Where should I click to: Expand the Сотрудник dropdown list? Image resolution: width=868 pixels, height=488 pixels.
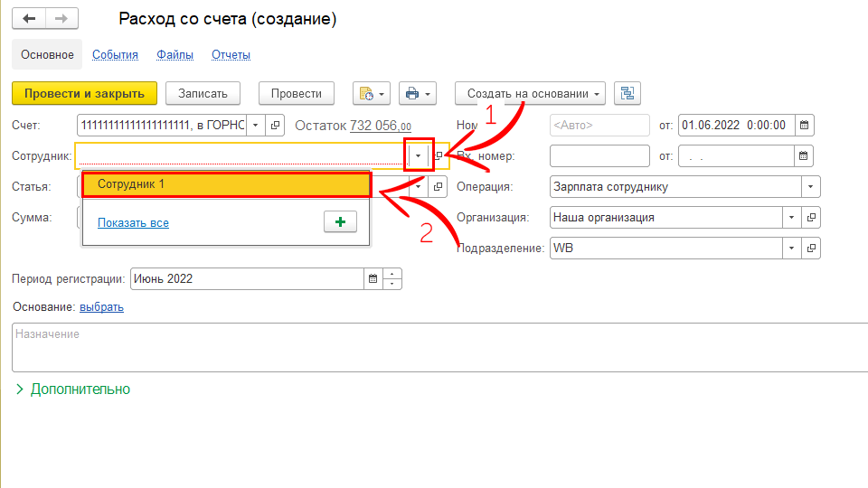[x=418, y=156]
